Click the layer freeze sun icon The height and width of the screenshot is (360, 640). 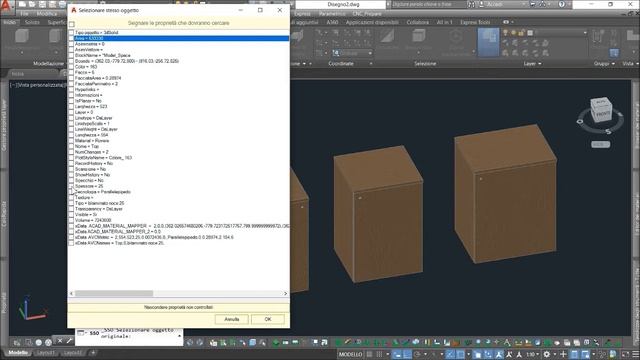coord(514,33)
